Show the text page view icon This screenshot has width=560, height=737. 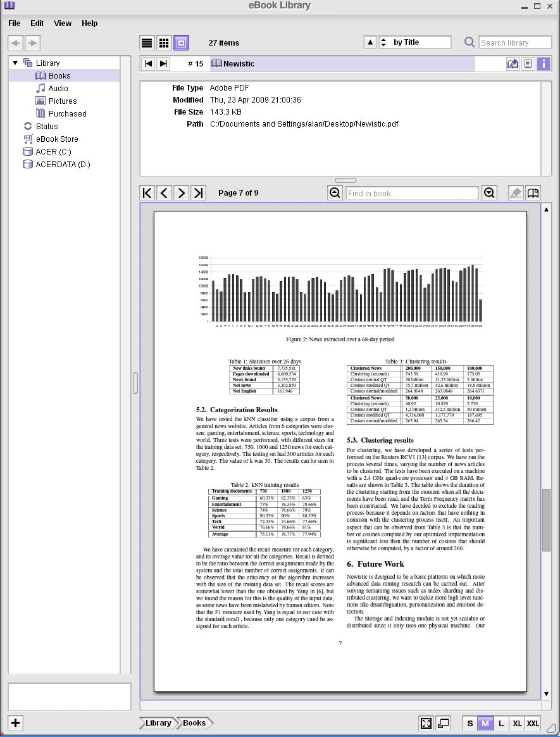click(528, 64)
